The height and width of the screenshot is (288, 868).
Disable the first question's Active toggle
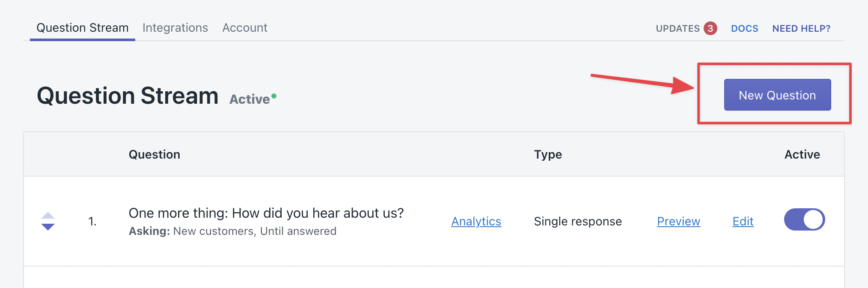(804, 220)
